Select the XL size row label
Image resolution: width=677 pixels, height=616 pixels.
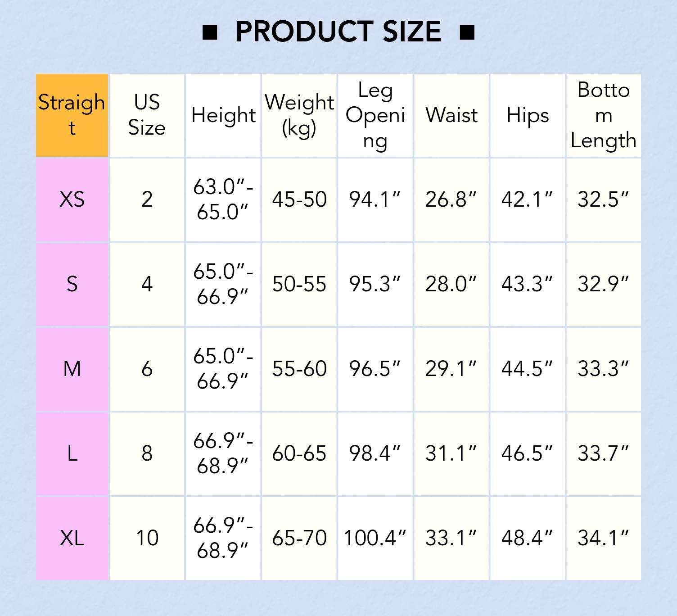(72, 538)
